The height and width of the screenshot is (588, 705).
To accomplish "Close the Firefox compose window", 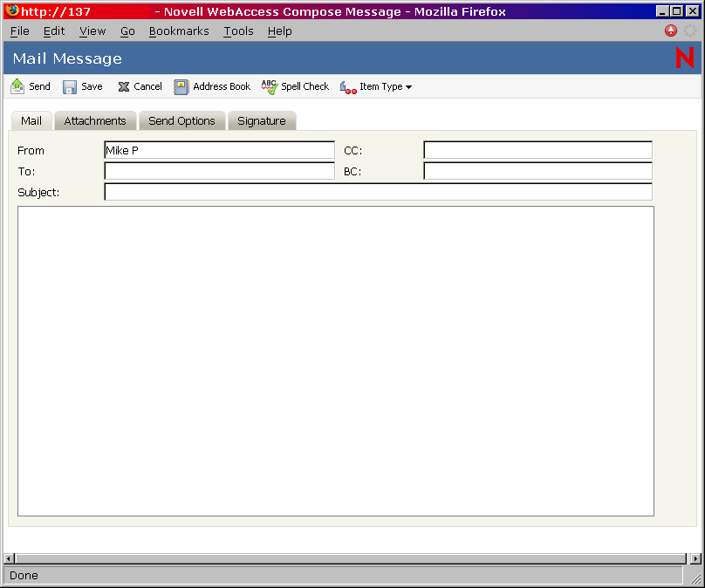I will [x=693, y=11].
